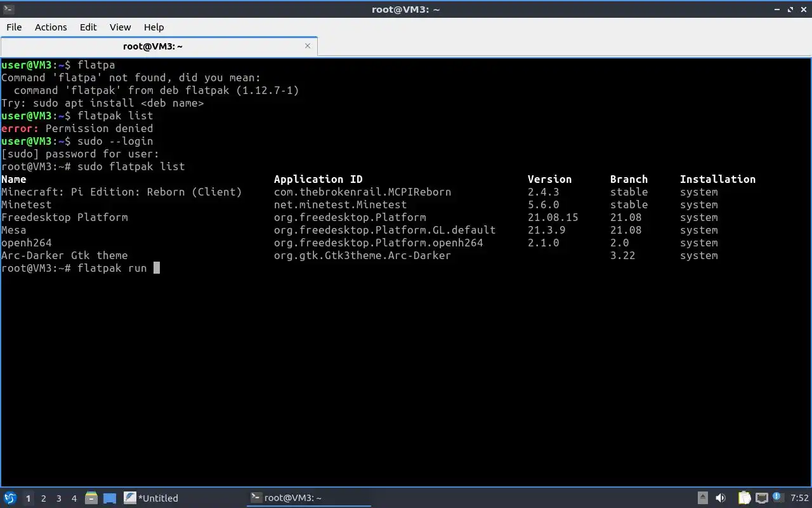Click 'org.freedesktop.Platform.GL.default' text

point(384,230)
